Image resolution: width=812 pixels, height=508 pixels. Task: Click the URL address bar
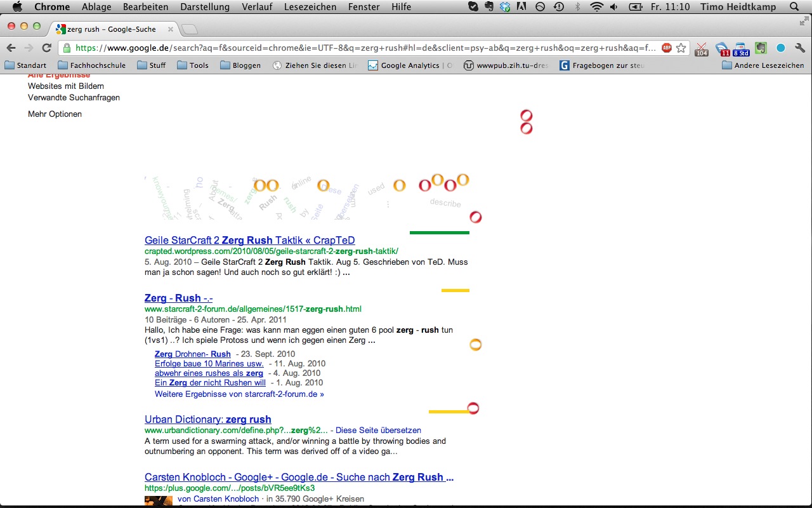[x=366, y=48]
